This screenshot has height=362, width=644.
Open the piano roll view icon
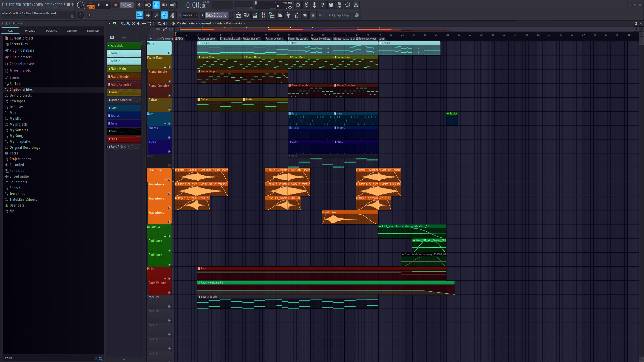247,15
